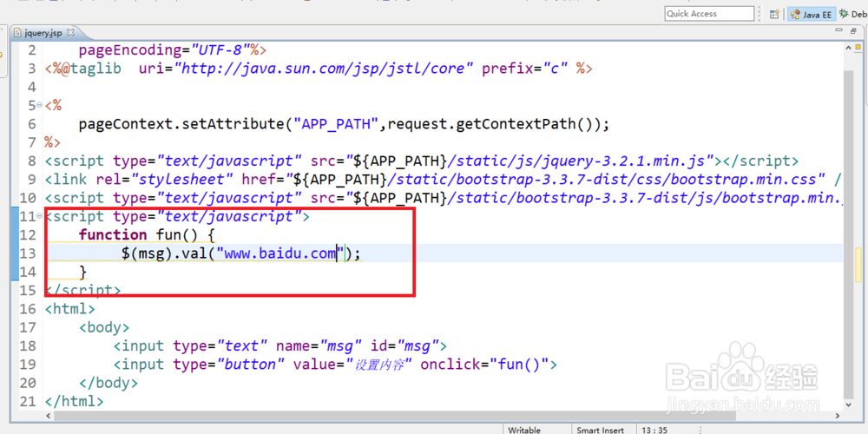Click the closing brace on line 14
The height and width of the screenshot is (434, 868).
point(83,272)
